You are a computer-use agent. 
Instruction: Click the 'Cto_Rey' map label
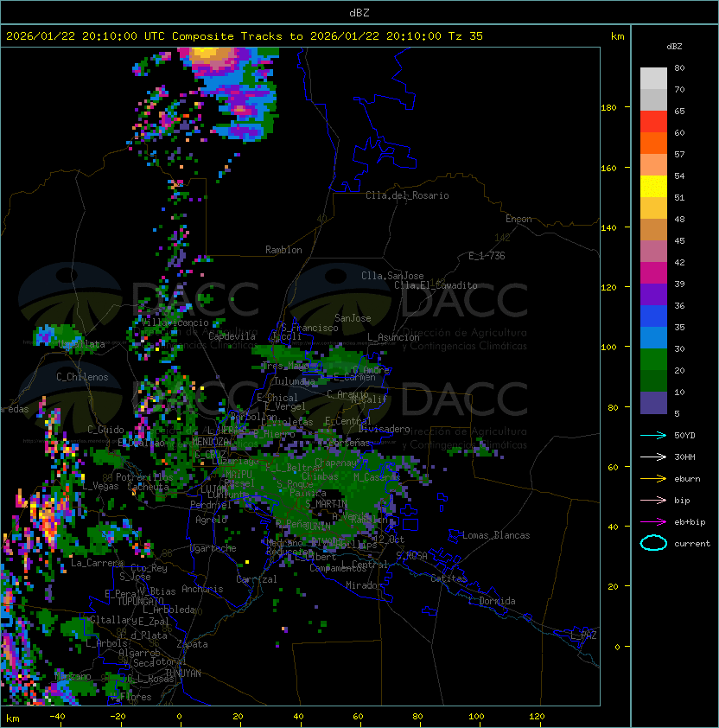pyautogui.click(x=149, y=568)
